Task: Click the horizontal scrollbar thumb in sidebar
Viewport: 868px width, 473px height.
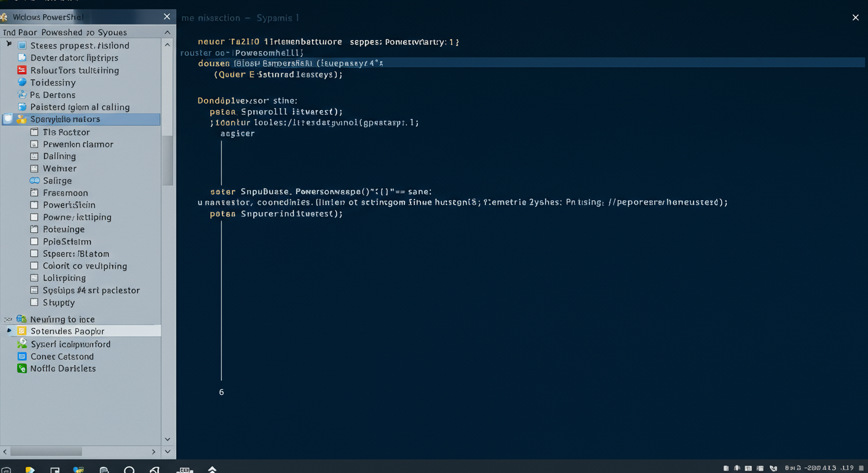Action: 46,451
